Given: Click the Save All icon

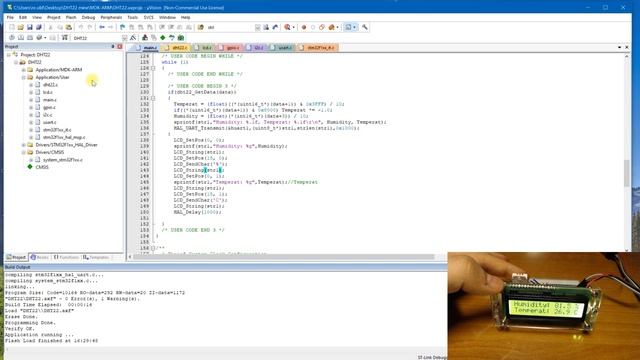Looking at the screenshot, I should click(39, 27).
